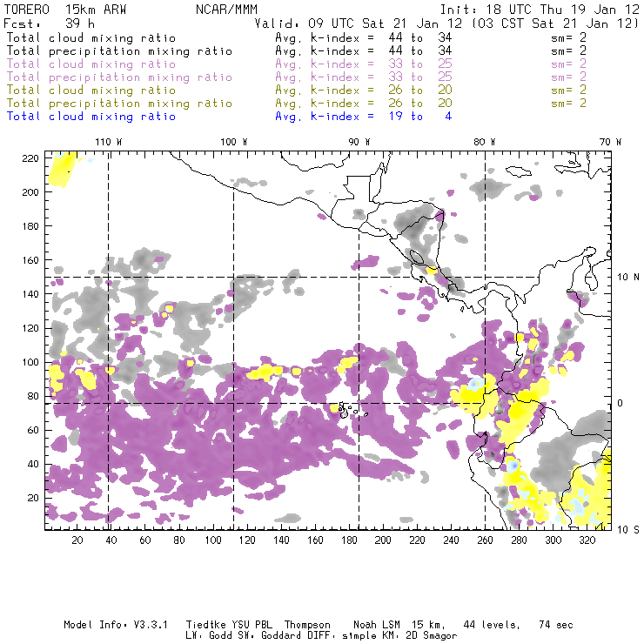Click the NCAR/MMM header label
Viewport: 644px width, 644px height.
point(227,10)
